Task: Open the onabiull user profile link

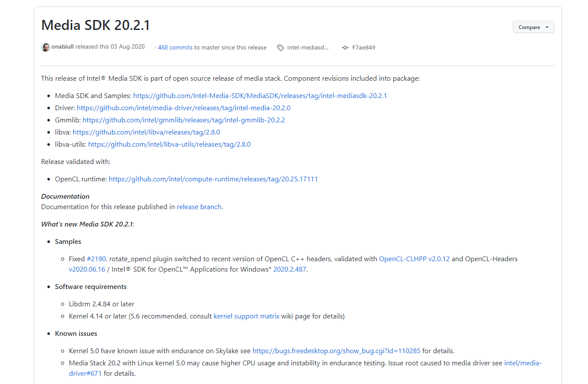Action: (63, 47)
